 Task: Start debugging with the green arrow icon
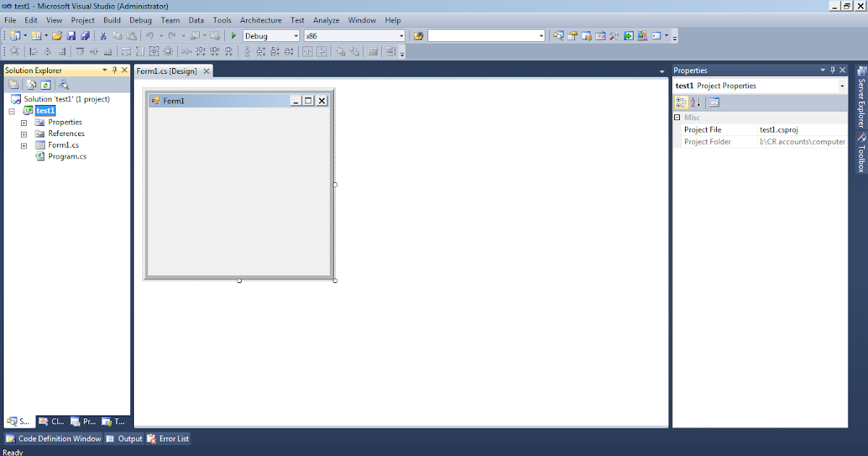coord(233,35)
